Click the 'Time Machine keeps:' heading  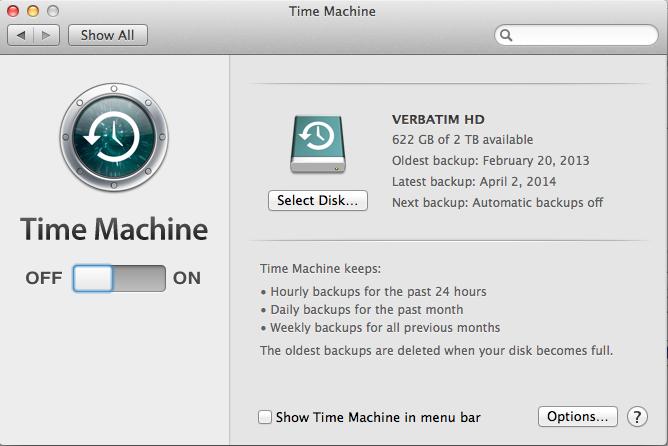click(x=320, y=269)
